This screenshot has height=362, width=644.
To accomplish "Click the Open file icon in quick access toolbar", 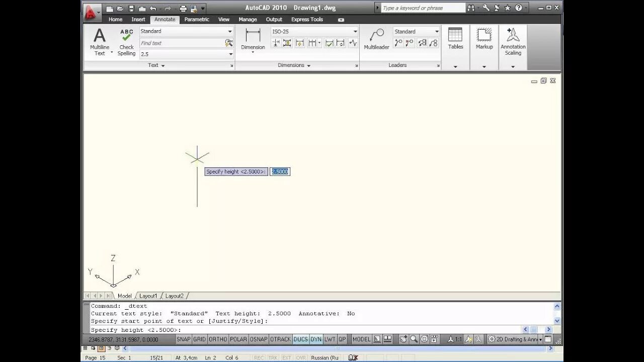I will 120,8.
